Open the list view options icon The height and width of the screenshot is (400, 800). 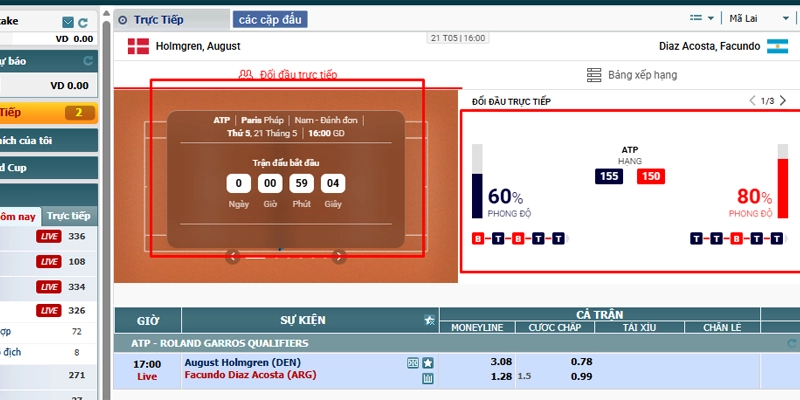pos(696,18)
